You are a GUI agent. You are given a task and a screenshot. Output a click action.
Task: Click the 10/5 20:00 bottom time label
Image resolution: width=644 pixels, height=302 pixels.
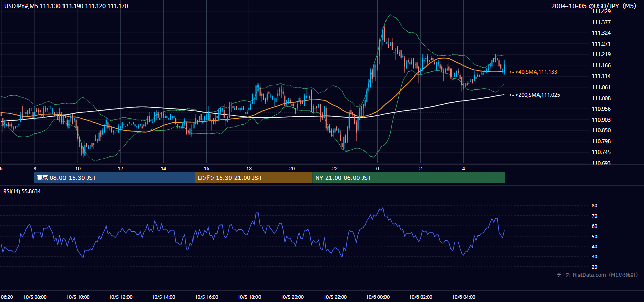tap(292, 297)
